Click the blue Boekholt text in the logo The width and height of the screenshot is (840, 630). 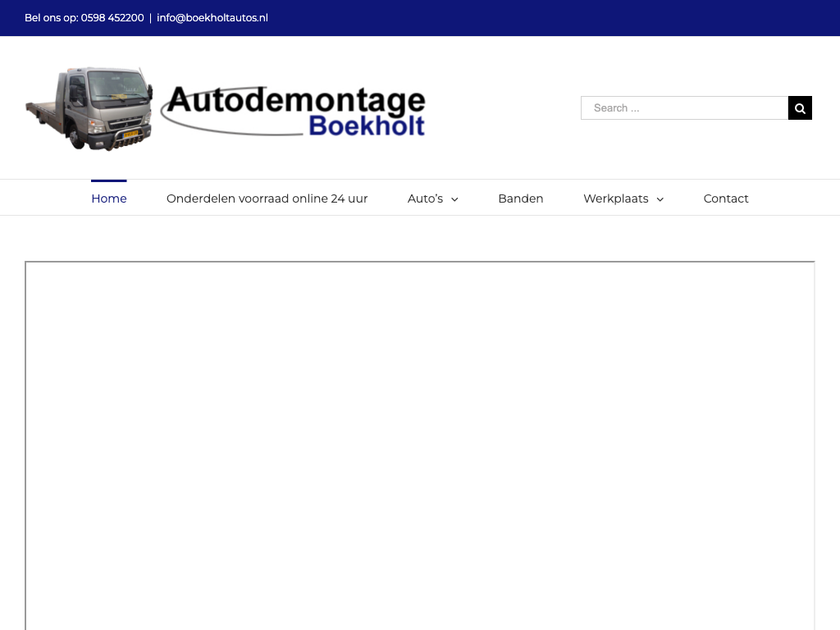(x=367, y=126)
